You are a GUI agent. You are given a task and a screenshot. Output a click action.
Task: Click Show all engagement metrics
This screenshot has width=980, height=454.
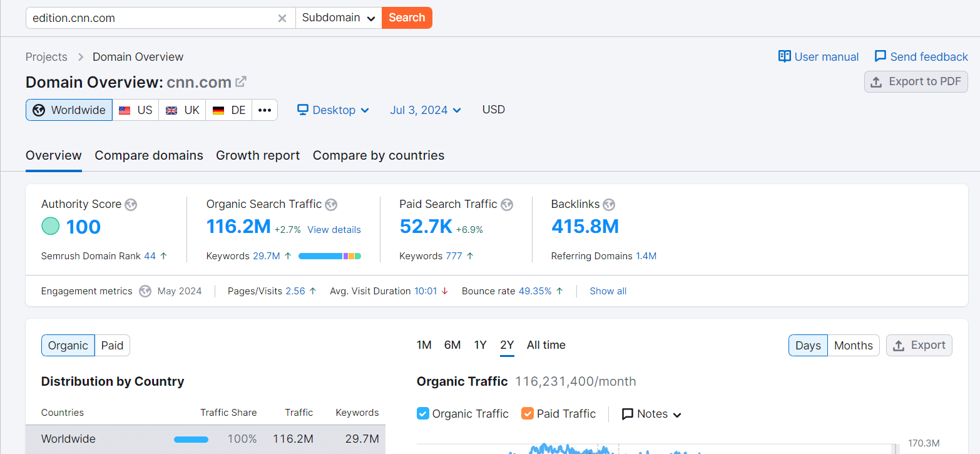coord(608,291)
